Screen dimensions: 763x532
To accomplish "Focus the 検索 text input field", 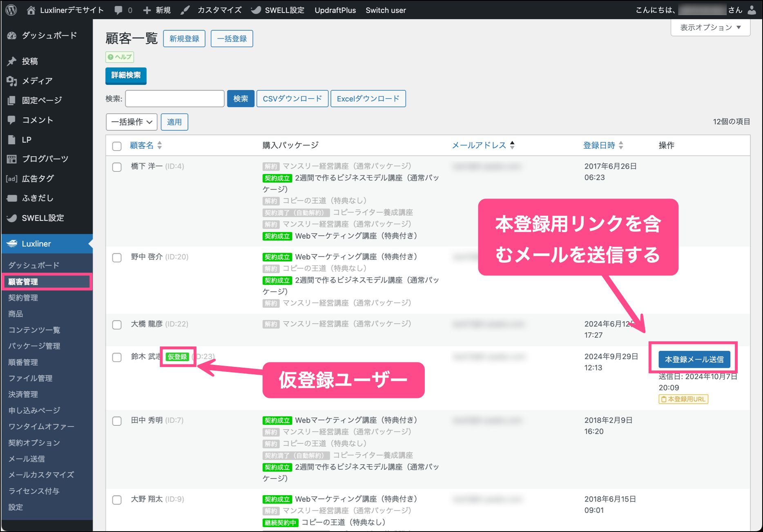I will [175, 99].
